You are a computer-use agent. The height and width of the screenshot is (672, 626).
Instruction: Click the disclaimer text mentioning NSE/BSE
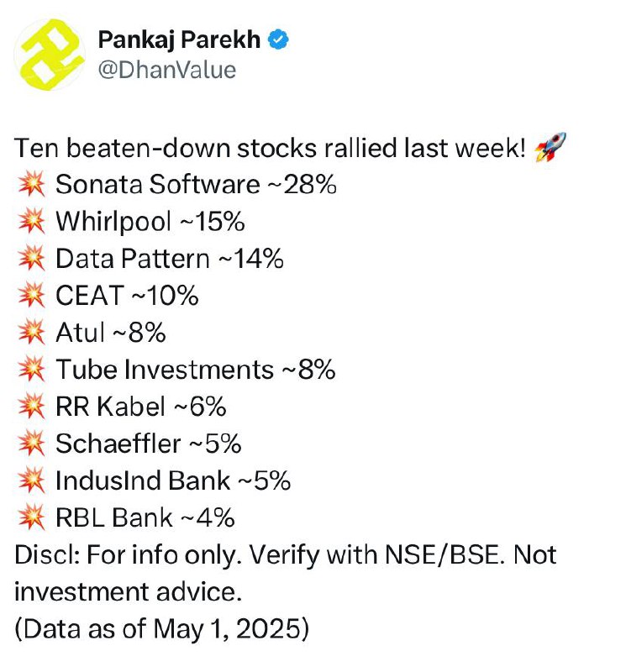click(x=285, y=574)
